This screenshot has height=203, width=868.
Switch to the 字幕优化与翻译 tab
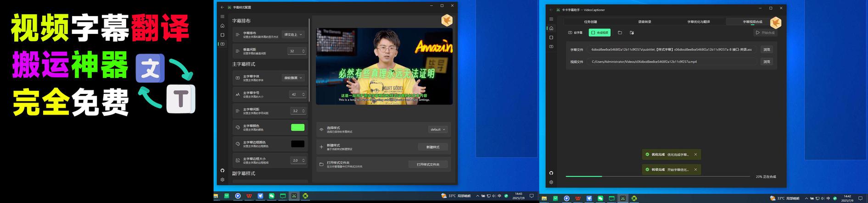tap(698, 22)
